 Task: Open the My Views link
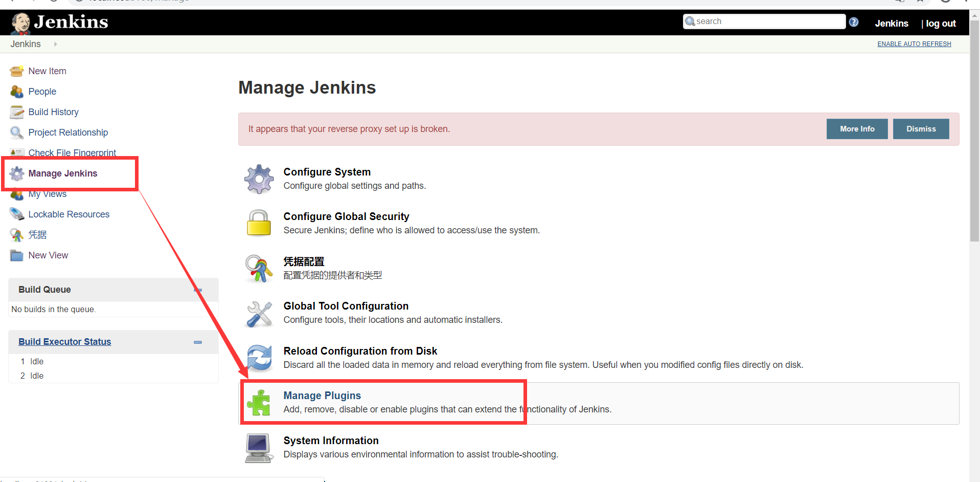point(47,194)
